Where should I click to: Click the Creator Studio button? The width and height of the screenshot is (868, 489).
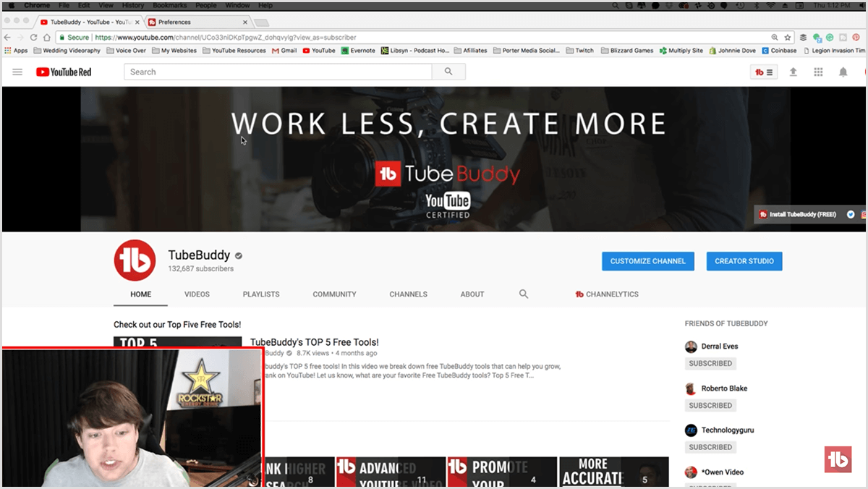pyautogui.click(x=744, y=261)
